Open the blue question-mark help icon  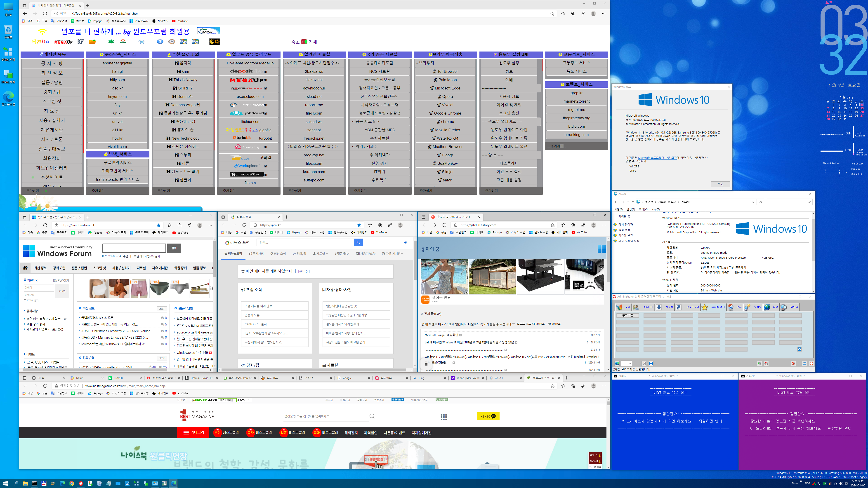[x=160, y=42]
